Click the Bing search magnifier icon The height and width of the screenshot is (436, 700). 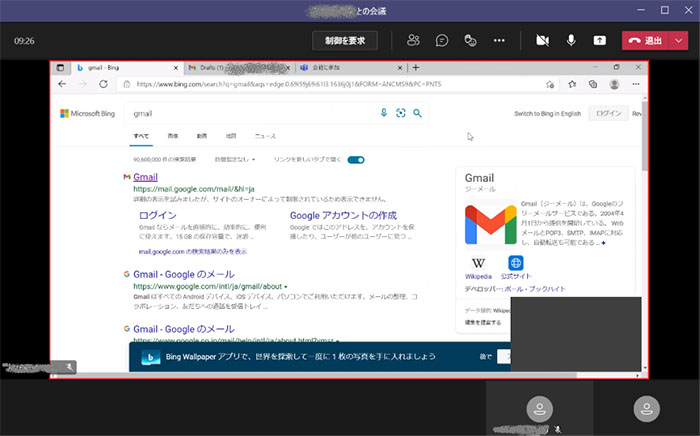pyautogui.click(x=418, y=113)
